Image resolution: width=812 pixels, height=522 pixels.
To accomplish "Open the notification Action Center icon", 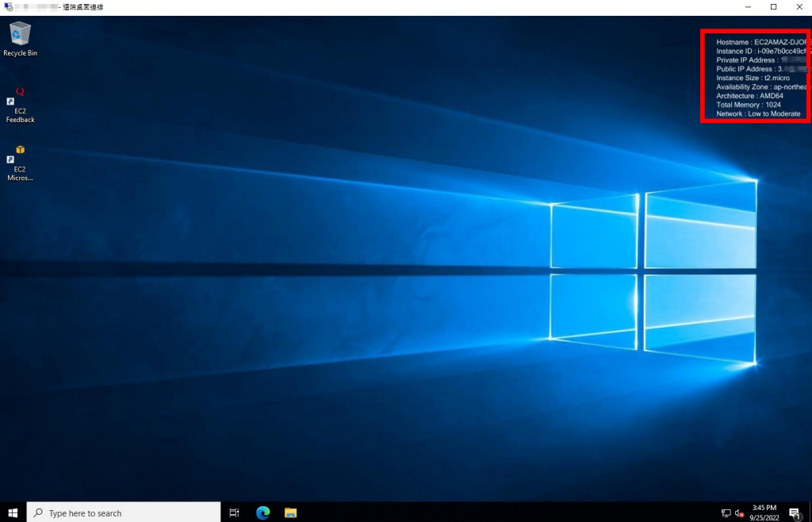I will [795, 513].
